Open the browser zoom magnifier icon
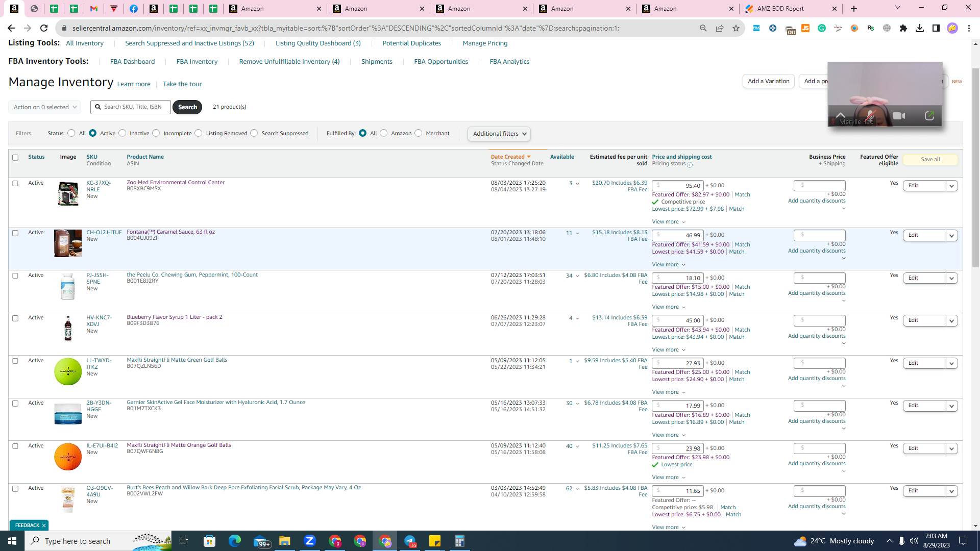980x551 pixels. [703, 28]
